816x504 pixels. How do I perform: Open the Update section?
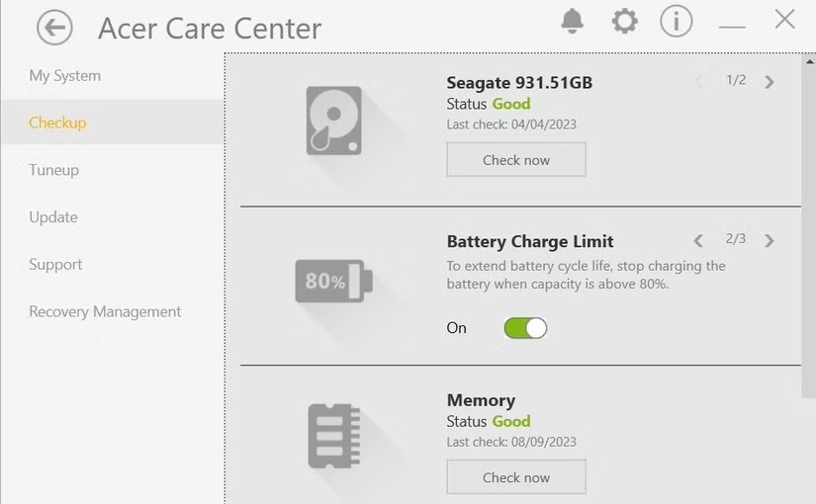52,217
